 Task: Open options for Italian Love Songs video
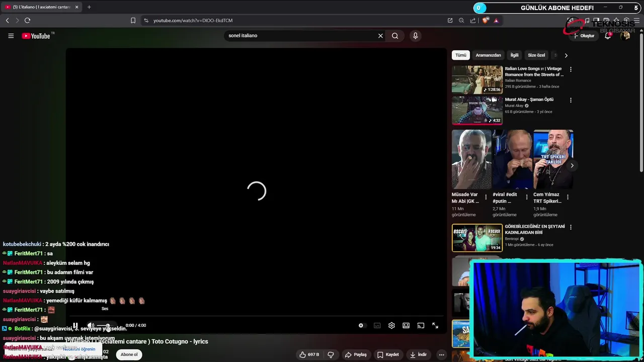pyautogui.click(x=571, y=69)
